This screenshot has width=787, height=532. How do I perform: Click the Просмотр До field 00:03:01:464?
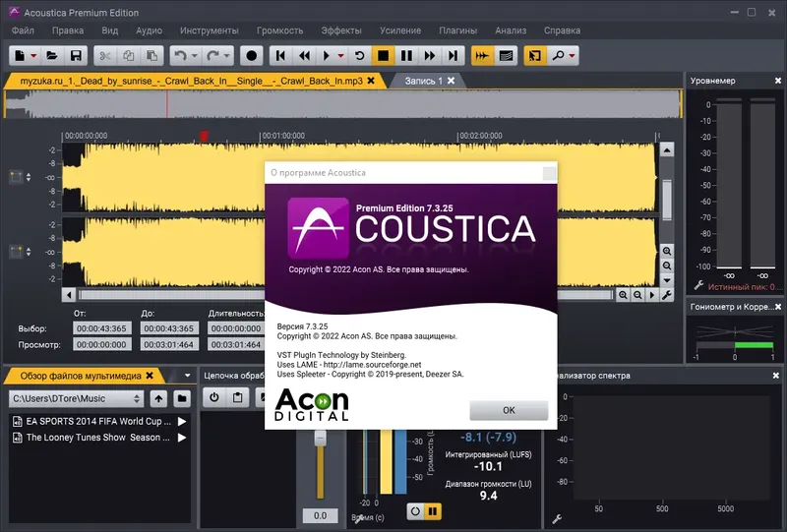168,344
